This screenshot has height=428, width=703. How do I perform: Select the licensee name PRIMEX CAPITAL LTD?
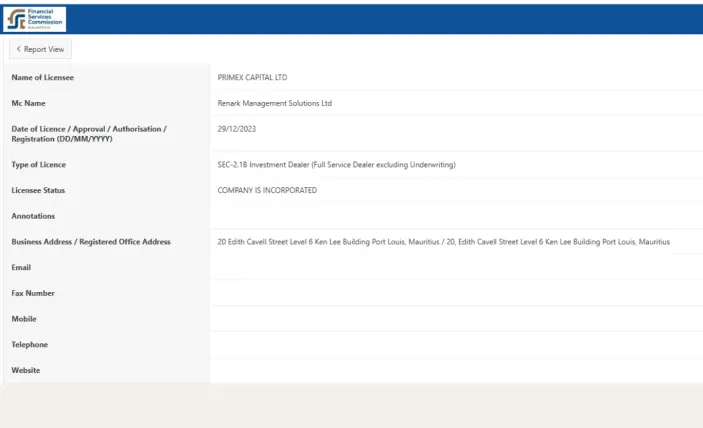pos(252,78)
